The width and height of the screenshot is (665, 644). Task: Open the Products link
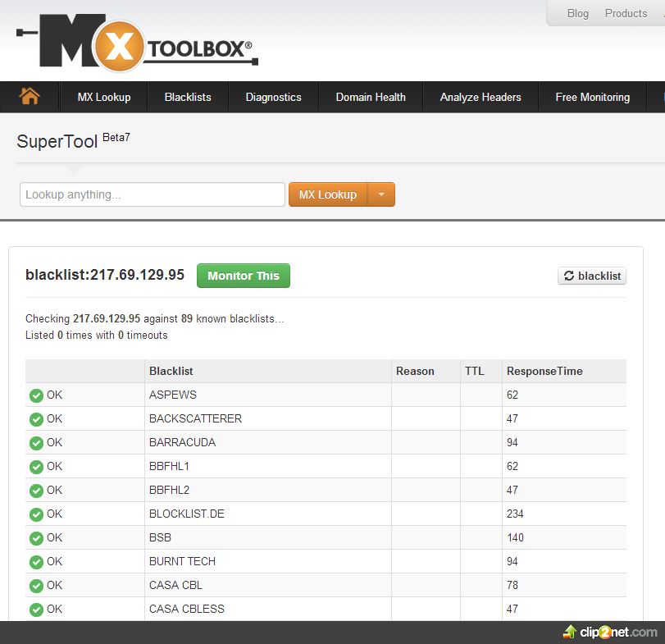click(626, 14)
